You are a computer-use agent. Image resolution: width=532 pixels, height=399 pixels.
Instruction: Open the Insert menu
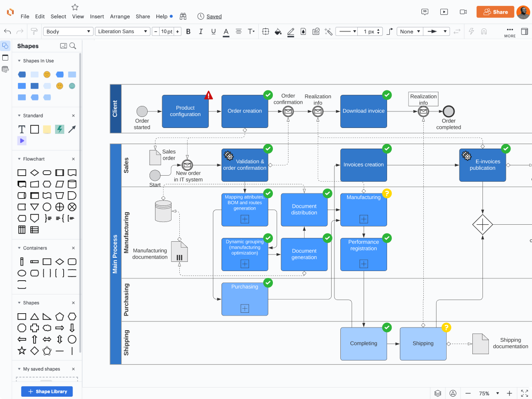click(x=97, y=17)
